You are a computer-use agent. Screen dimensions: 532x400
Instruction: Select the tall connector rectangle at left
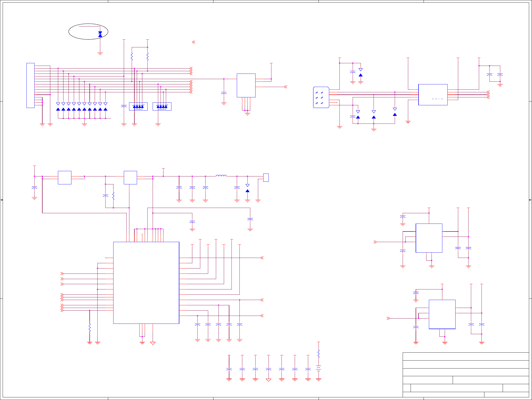pos(31,85)
